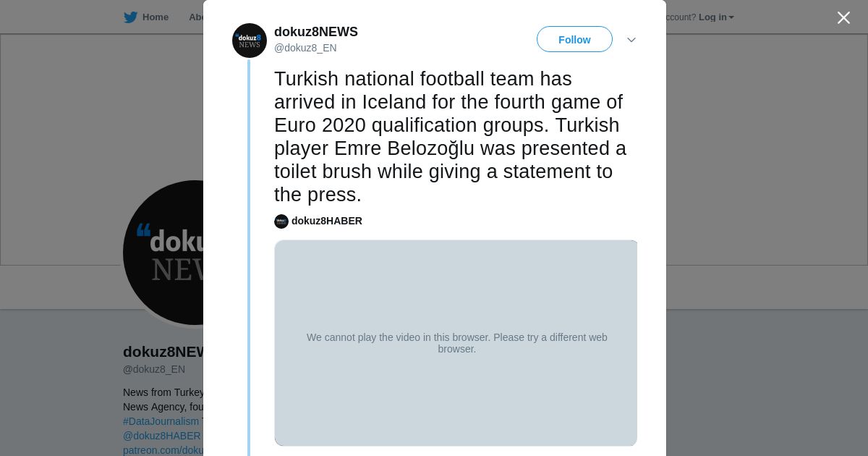Click @dokuz8_EN handle under profile name
Screen dimensions: 868x456
click(x=154, y=369)
